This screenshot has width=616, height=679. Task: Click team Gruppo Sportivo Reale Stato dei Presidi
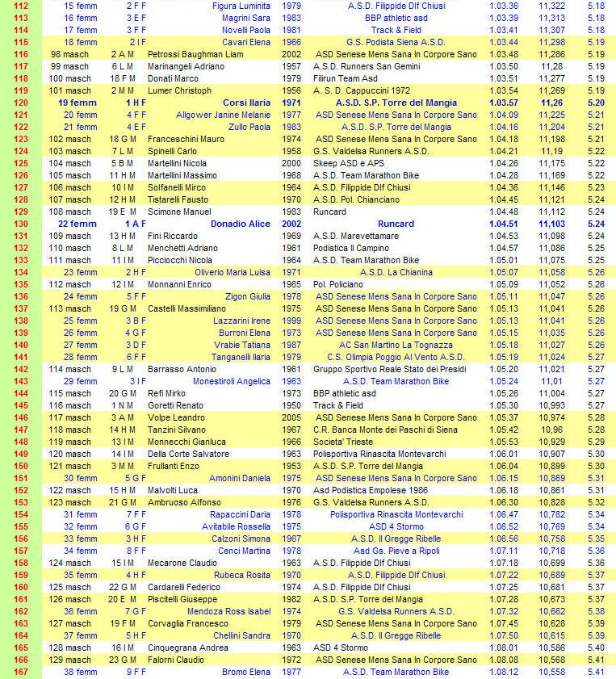tap(390, 370)
